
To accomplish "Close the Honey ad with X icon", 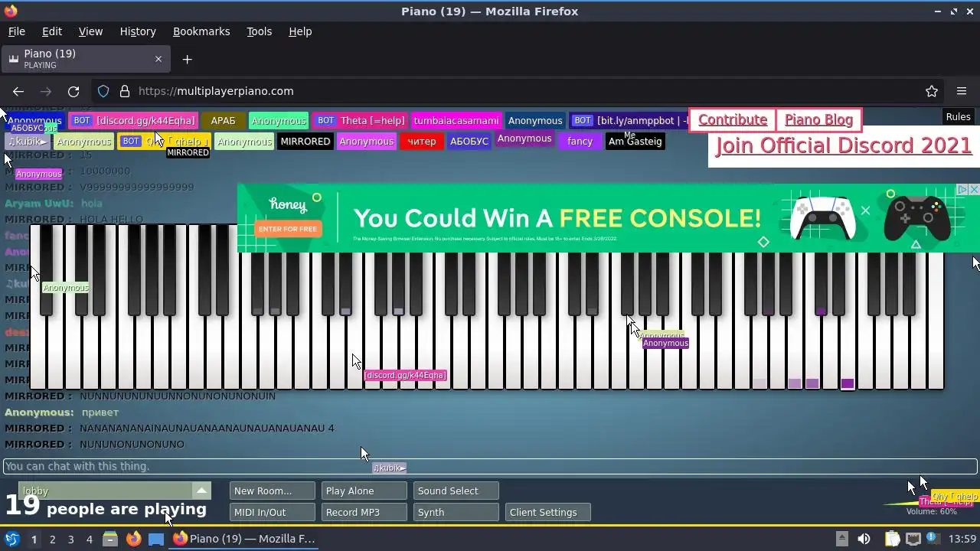I will (974, 189).
